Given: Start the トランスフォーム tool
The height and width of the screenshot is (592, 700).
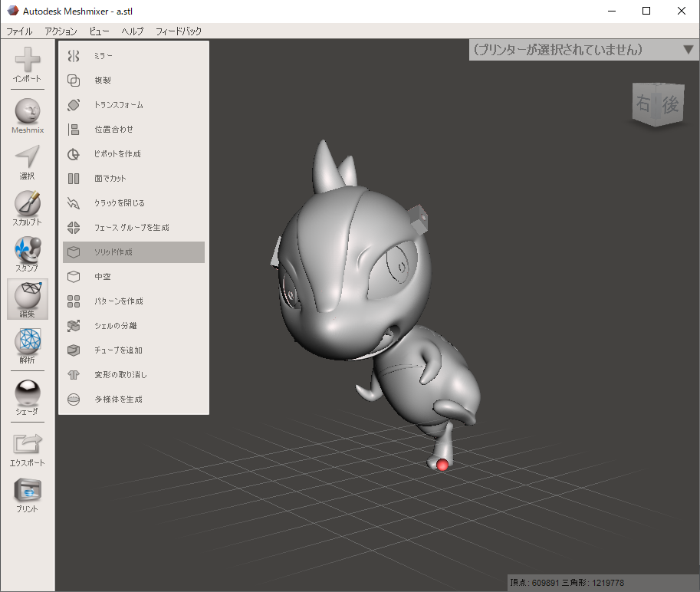Looking at the screenshot, I should tap(133, 105).
